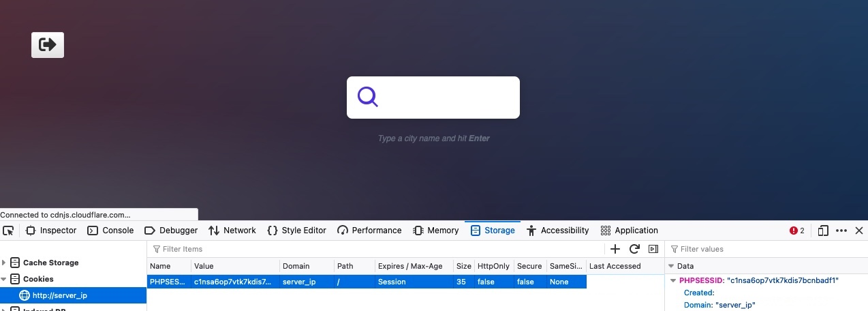Collapse the Cookies tree node
This screenshot has height=311, width=868.
click(4, 279)
